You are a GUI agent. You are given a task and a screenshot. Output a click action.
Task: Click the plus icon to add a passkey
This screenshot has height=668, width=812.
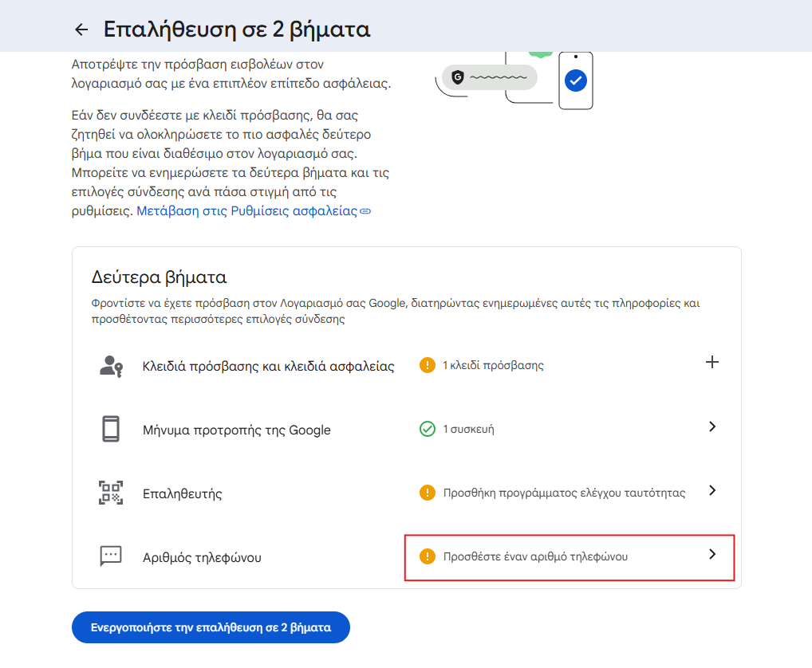point(712,363)
